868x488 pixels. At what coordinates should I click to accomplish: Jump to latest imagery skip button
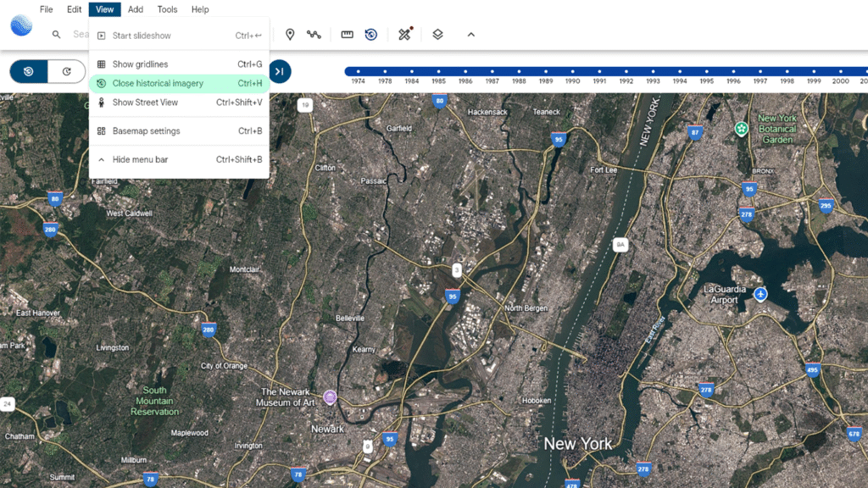click(x=280, y=72)
